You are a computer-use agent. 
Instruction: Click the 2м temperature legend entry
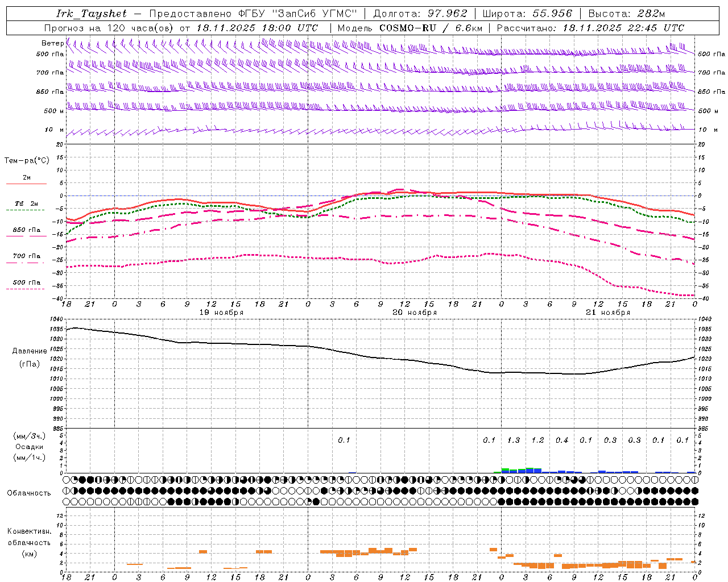(x=27, y=178)
